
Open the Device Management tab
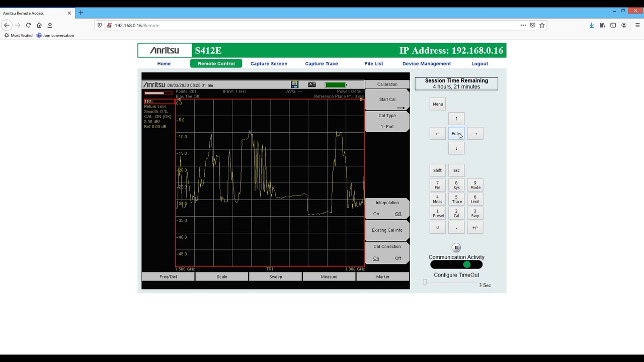[x=427, y=64]
